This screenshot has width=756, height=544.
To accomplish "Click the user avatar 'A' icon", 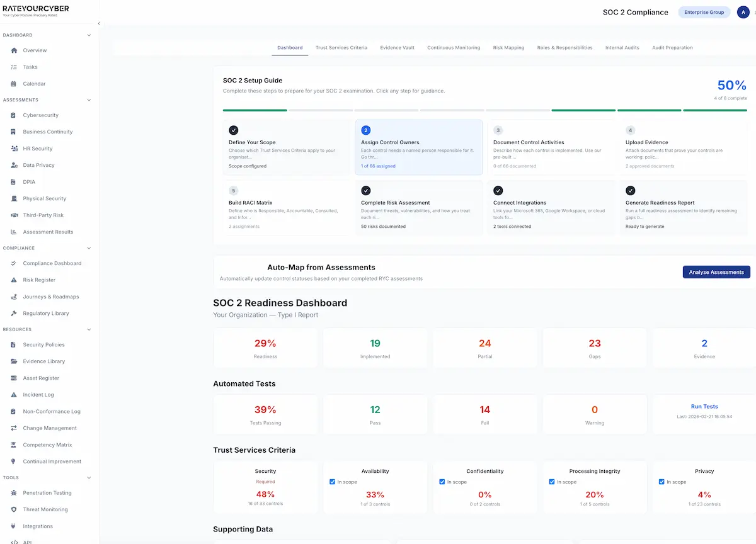I will coord(743,13).
